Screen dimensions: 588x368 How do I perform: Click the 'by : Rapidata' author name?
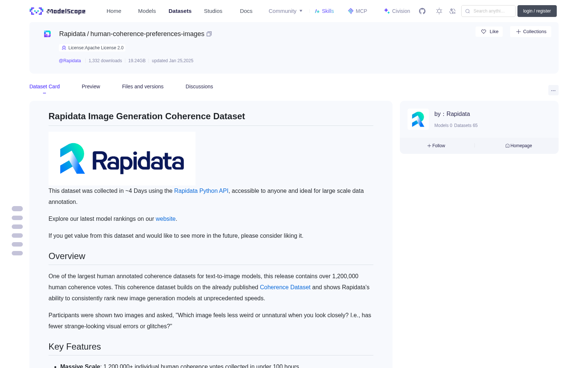452,114
